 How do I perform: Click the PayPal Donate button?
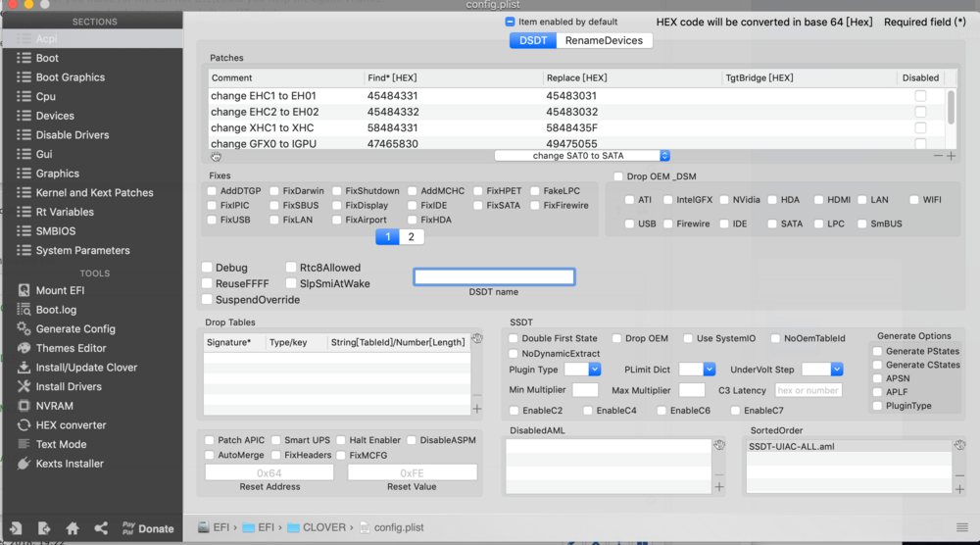coord(147,528)
